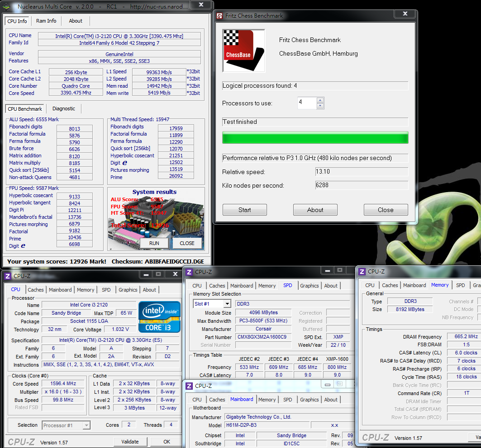Select the CPU Benchmark tab
This screenshot has width=481, height=448.
pyautogui.click(x=25, y=109)
